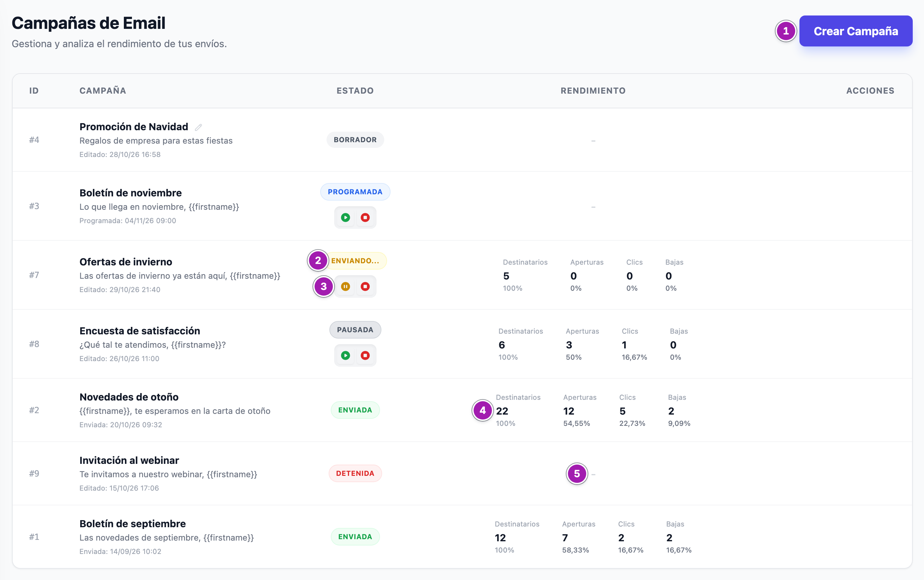Start the Boletín de noviembre campaign with play icon

346,217
